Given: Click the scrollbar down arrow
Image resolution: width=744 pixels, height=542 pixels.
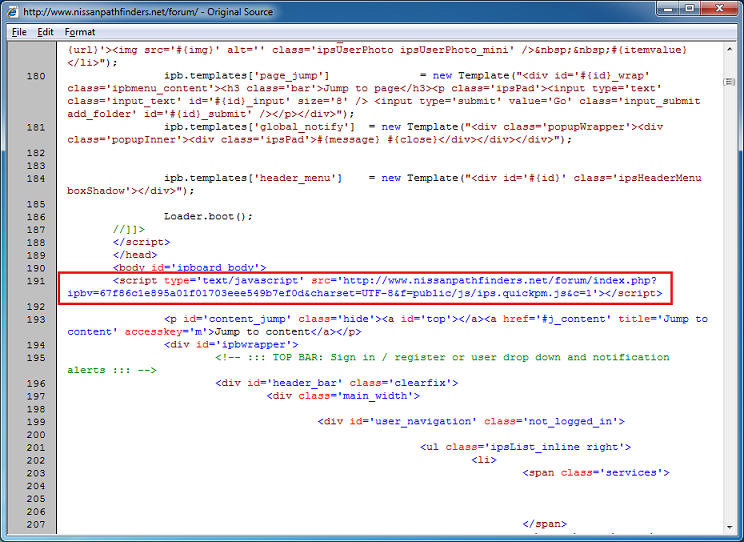Looking at the screenshot, I should 729,527.
